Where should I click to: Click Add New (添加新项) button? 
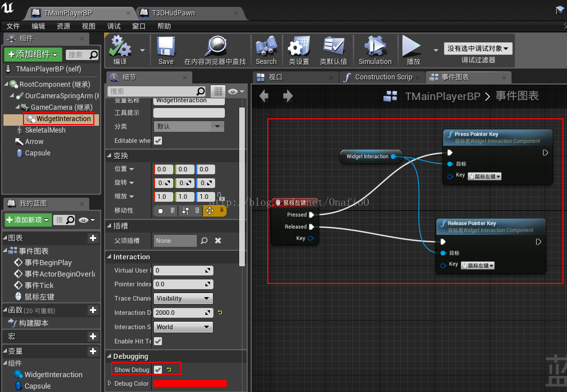click(28, 219)
